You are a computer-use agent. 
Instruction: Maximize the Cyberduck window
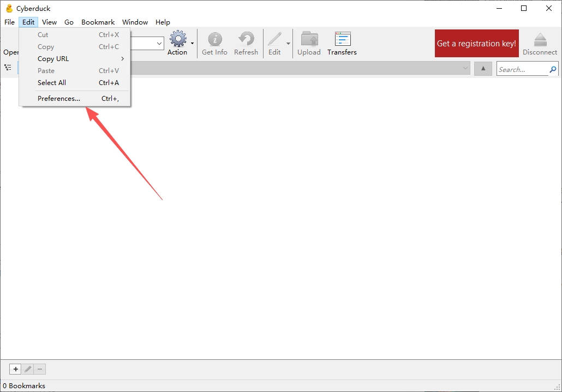(524, 8)
